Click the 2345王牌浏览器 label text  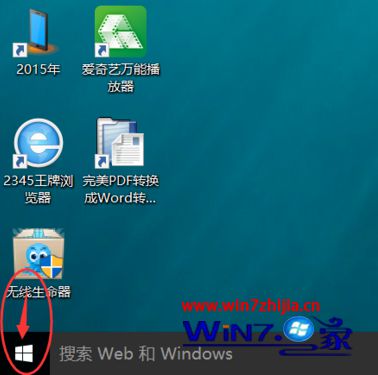(x=38, y=189)
